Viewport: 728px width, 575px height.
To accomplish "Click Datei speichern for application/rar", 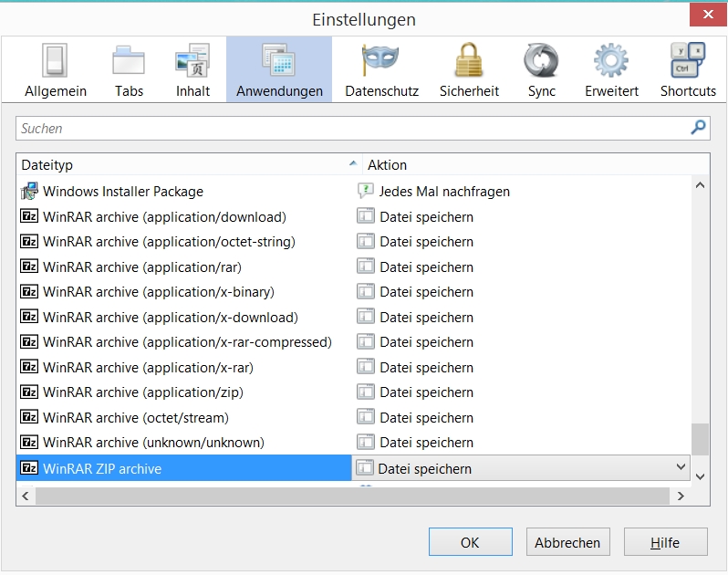I will (x=426, y=267).
